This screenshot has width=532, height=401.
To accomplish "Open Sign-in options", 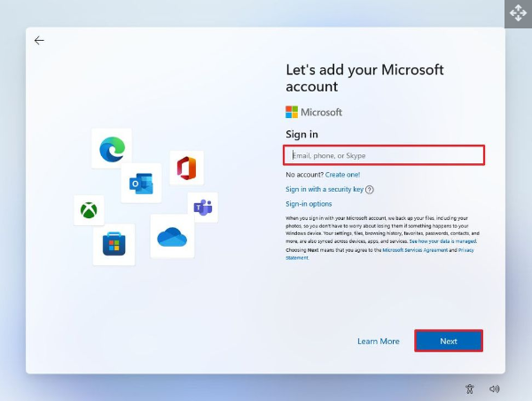I will click(x=309, y=204).
